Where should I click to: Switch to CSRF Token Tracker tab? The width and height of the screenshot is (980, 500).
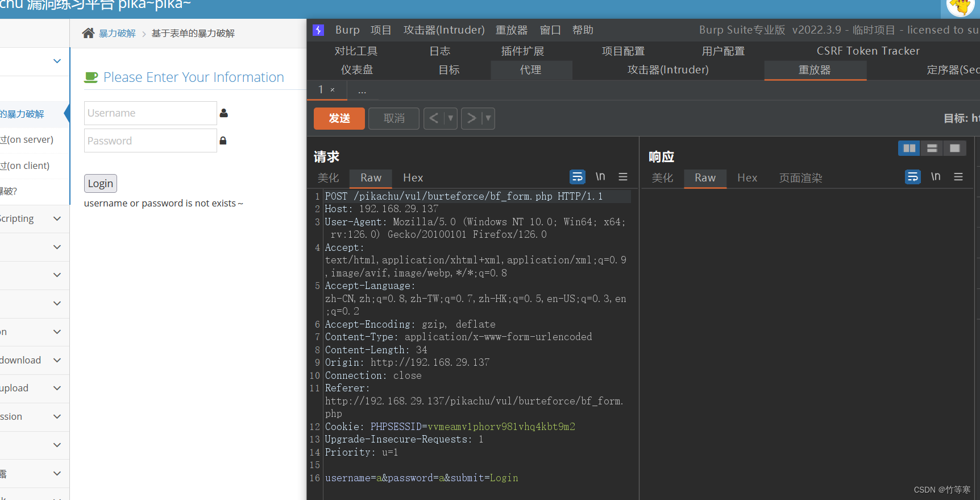point(868,51)
